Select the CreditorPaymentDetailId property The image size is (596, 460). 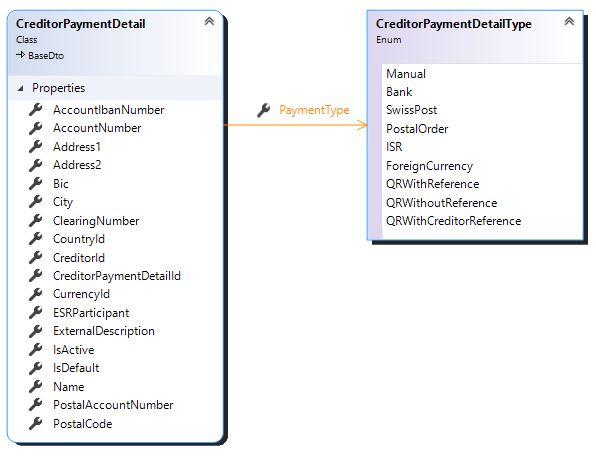[117, 276]
